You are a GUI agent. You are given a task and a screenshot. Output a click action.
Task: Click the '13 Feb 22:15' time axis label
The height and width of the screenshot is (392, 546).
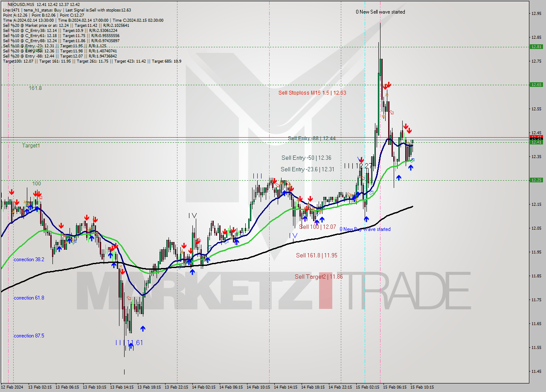point(176,387)
